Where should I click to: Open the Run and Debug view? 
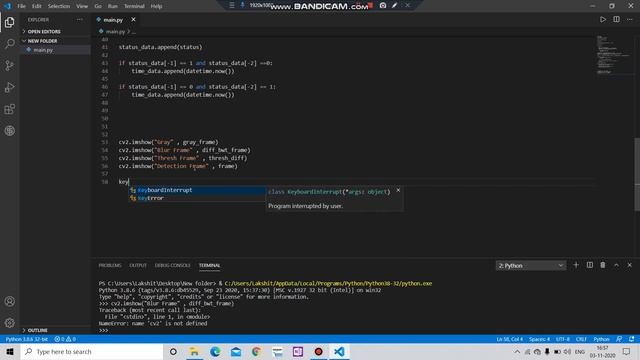pyautogui.click(x=9, y=87)
